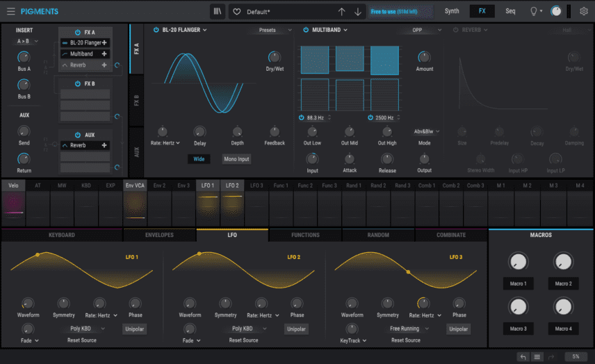Open flanger Rate: Hertz dropdown
595x364 pixels.
tap(165, 143)
